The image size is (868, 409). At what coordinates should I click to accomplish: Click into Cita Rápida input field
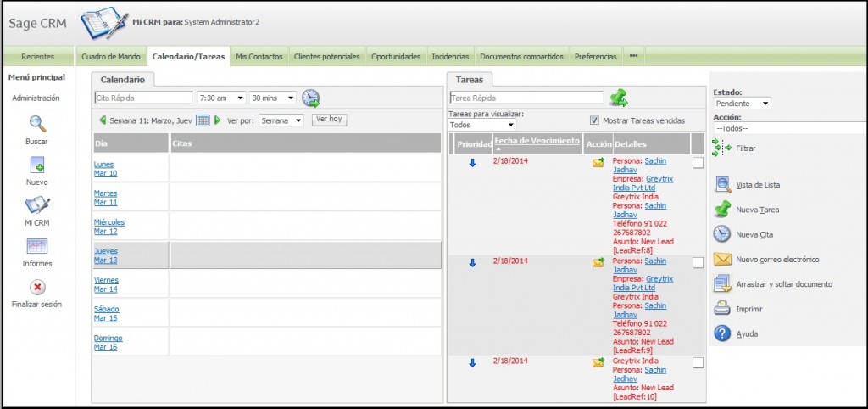coord(144,98)
